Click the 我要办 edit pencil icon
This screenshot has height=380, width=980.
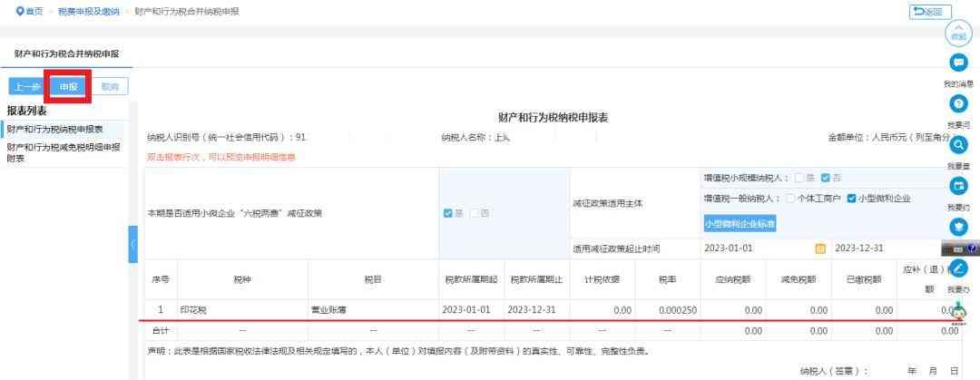point(958,268)
